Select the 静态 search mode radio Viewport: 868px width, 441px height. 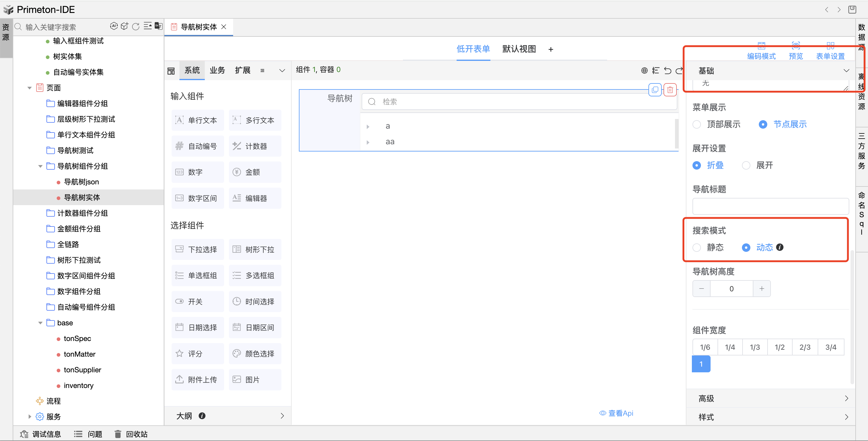click(697, 247)
